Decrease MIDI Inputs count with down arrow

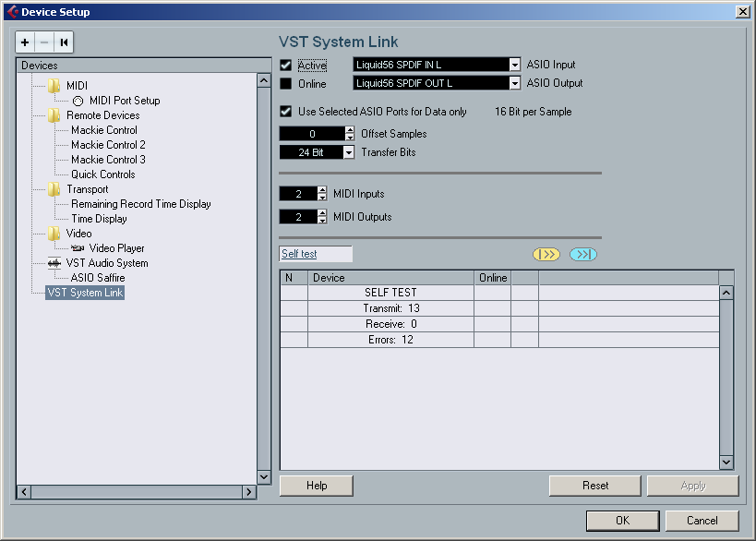click(x=322, y=198)
